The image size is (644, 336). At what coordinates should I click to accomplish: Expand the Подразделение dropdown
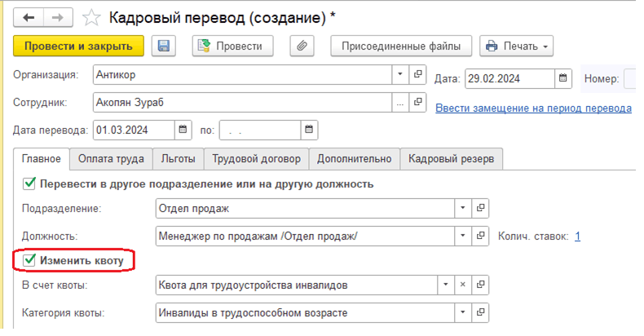(x=462, y=208)
